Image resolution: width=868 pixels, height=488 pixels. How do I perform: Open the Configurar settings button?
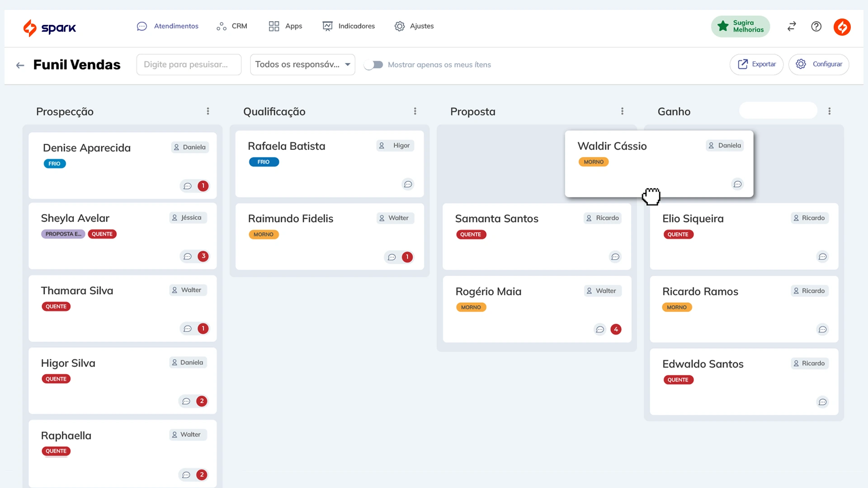click(819, 64)
